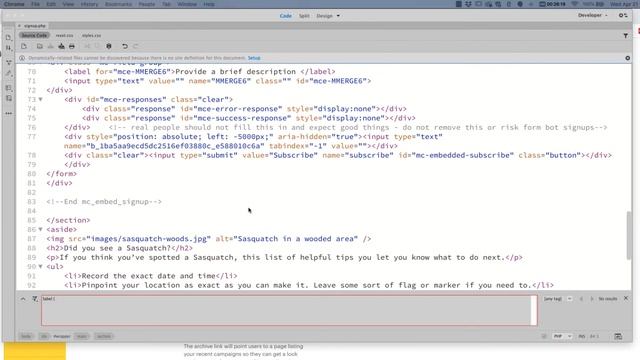
Task: Click inside the find text field
Action: (x=289, y=311)
